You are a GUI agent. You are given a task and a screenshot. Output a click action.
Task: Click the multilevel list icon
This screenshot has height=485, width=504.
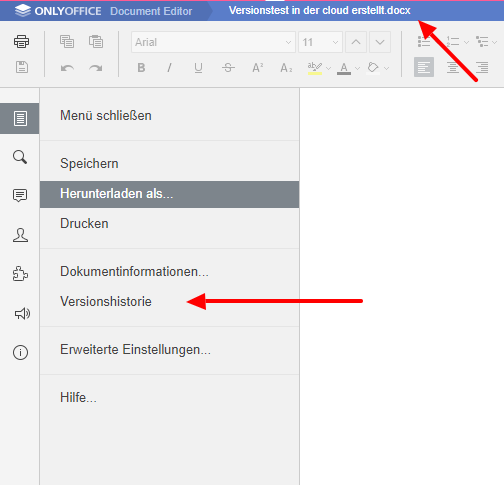(482, 42)
